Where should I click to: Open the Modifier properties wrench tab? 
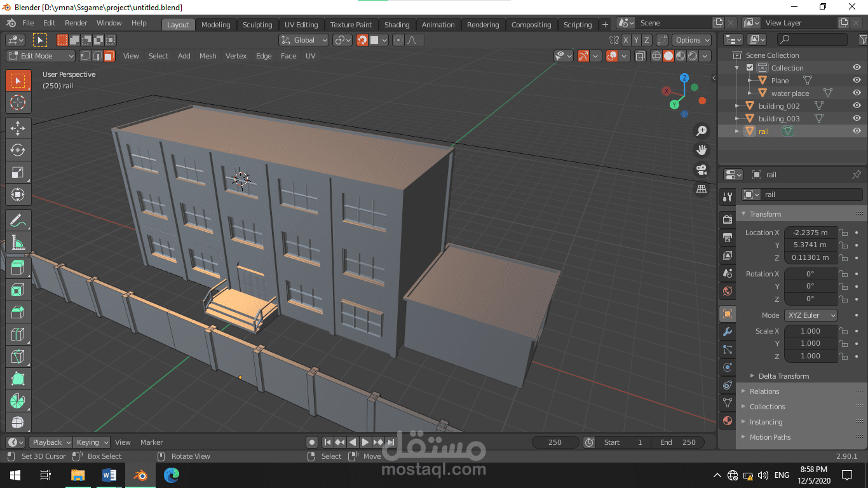[x=728, y=332]
